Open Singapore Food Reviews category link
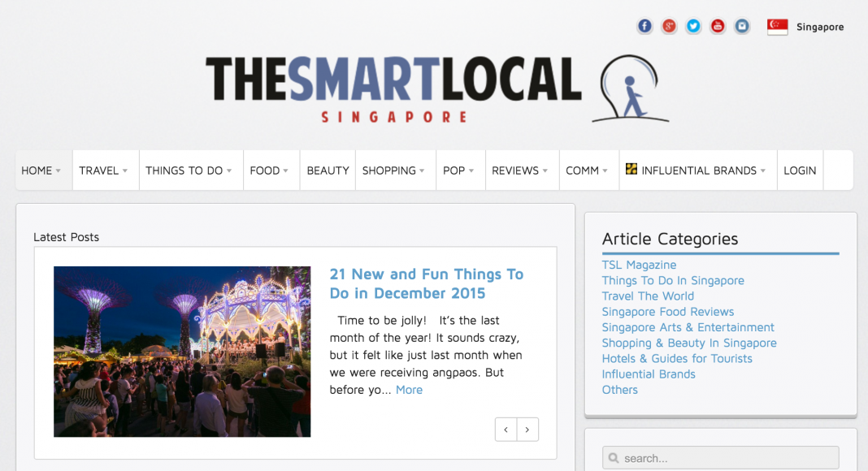The width and height of the screenshot is (868, 471). coord(667,312)
